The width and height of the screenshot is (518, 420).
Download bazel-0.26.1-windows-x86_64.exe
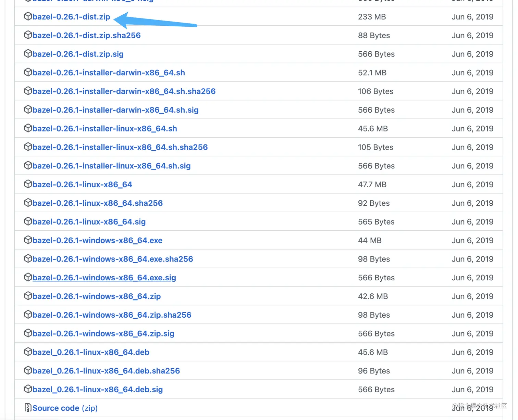coord(97,241)
